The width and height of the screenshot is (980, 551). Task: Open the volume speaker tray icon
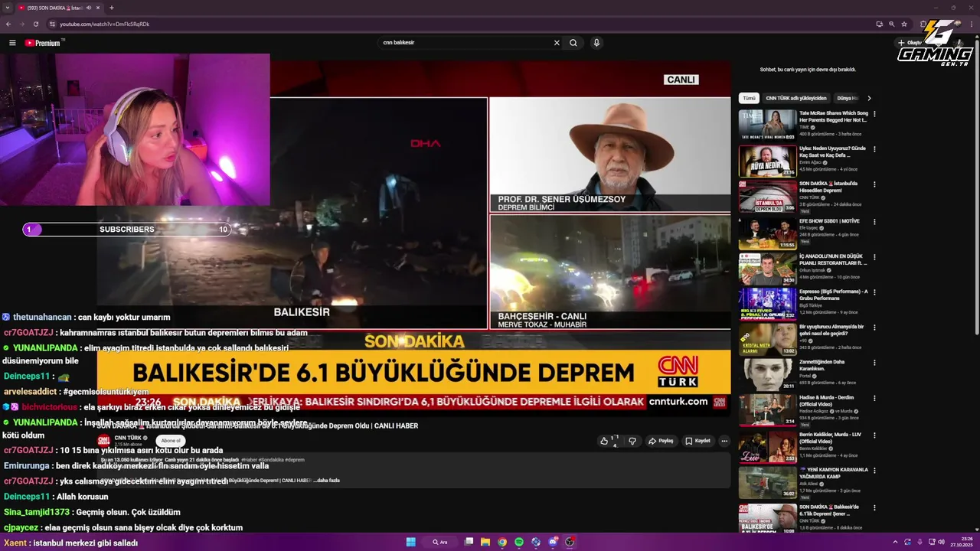[x=942, y=542]
